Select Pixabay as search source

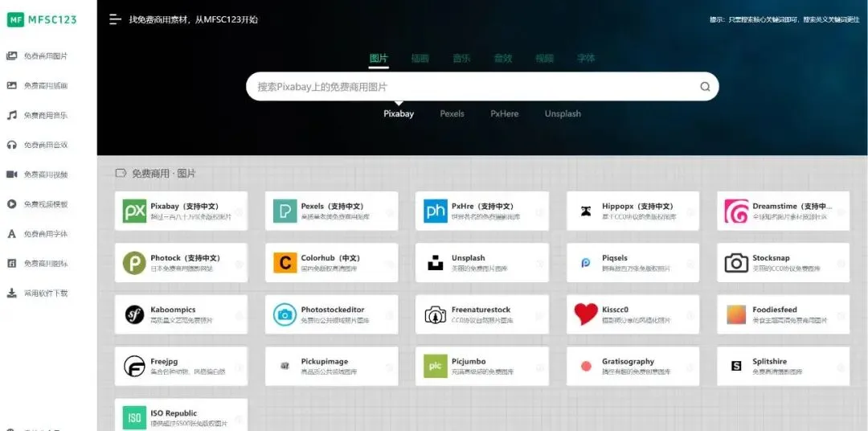(399, 113)
